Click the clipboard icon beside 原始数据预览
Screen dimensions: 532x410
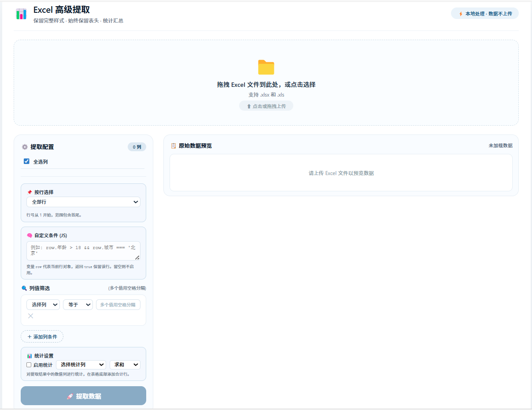click(174, 145)
